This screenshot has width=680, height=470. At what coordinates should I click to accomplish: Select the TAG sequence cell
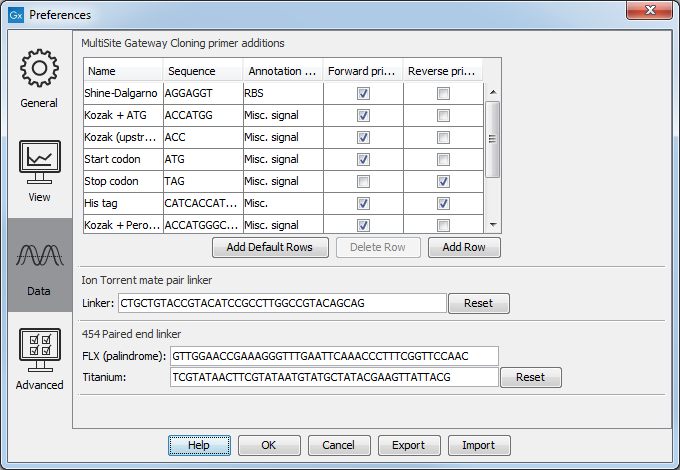[203, 181]
